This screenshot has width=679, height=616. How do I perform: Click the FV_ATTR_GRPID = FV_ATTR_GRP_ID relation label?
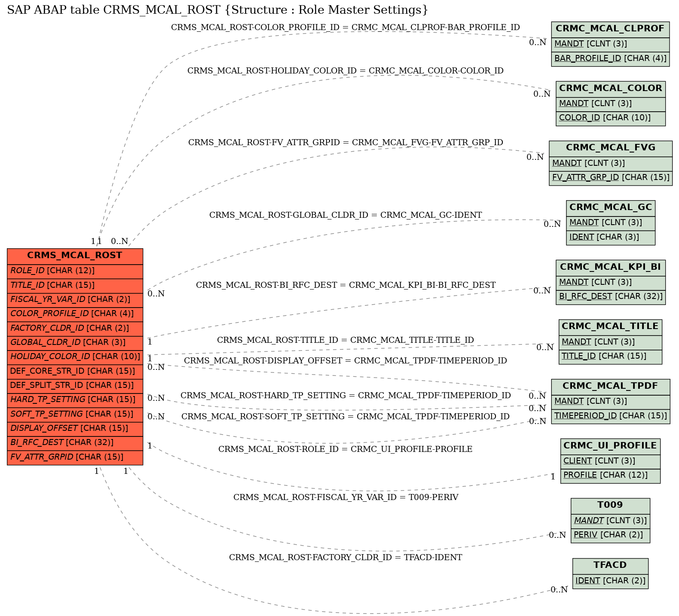coord(346,143)
